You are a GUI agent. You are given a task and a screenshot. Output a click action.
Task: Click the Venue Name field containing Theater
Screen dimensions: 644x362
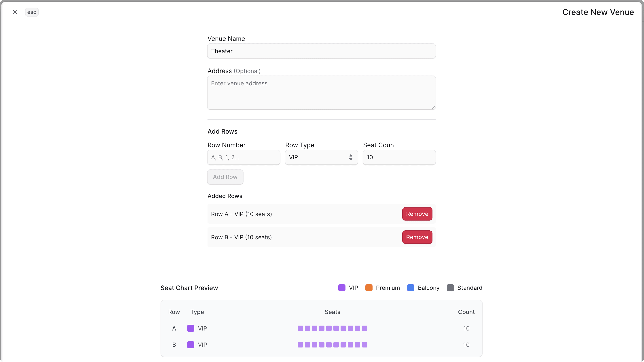[322, 51]
